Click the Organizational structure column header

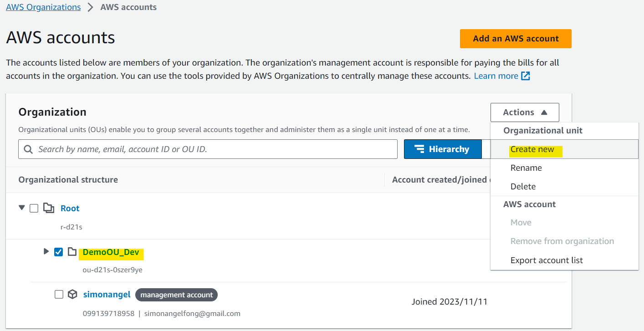tap(68, 180)
